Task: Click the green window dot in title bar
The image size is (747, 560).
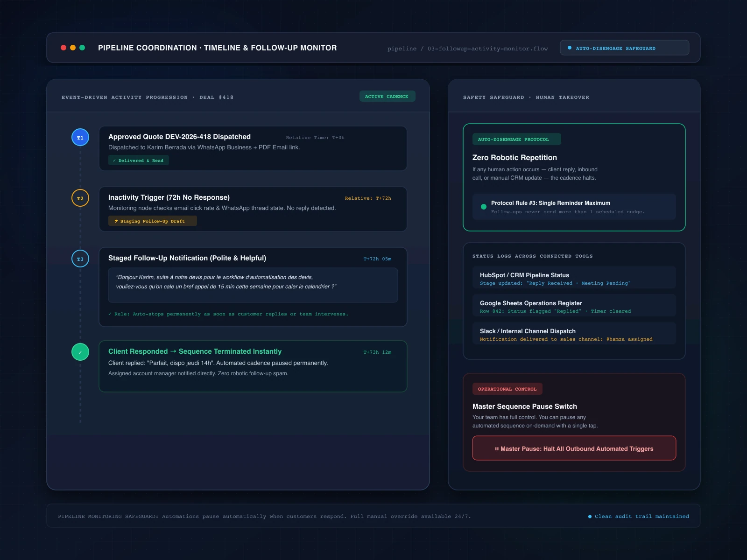Action: click(x=82, y=48)
